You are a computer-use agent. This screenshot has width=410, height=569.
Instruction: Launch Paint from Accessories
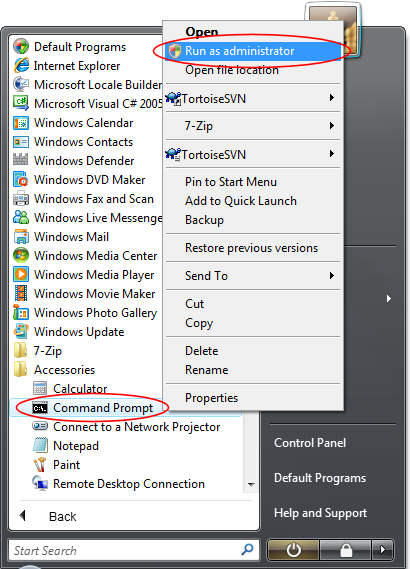click(x=56, y=465)
